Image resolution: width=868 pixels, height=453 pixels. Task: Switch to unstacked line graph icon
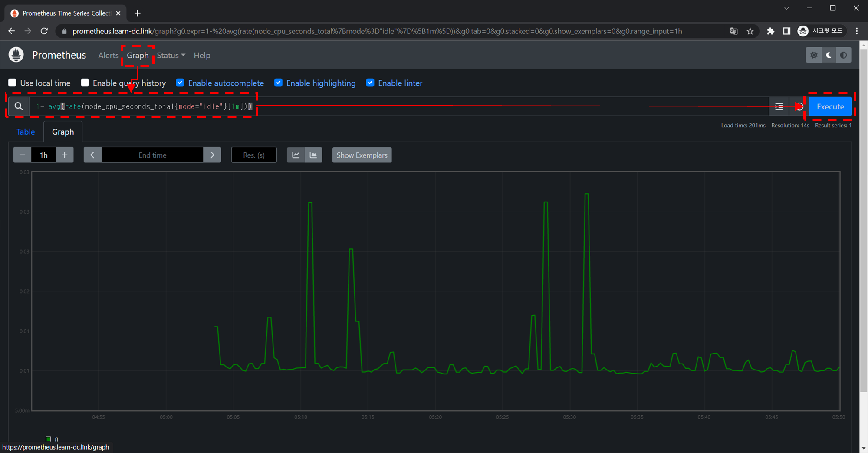(x=296, y=155)
